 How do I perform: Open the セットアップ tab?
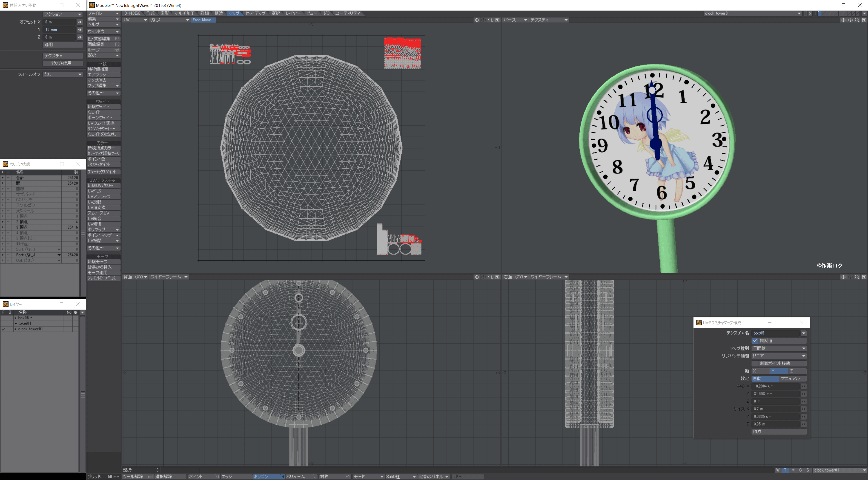(x=255, y=14)
